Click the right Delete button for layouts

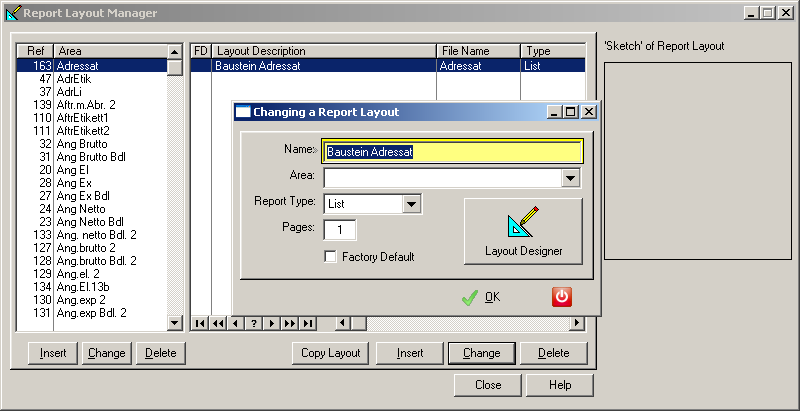coord(554,353)
